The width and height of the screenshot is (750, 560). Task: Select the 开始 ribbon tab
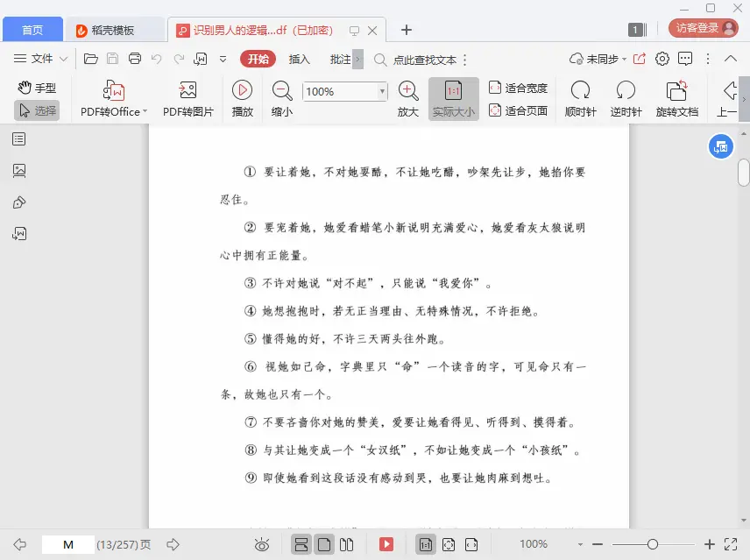point(258,59)
